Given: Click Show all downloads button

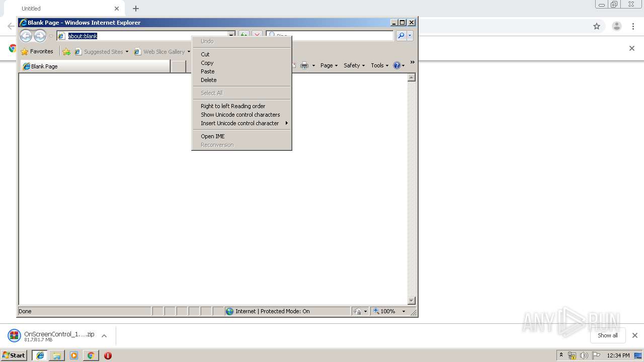Looking at the screenshot, I should pyautogui.click(x=607, y=335).
